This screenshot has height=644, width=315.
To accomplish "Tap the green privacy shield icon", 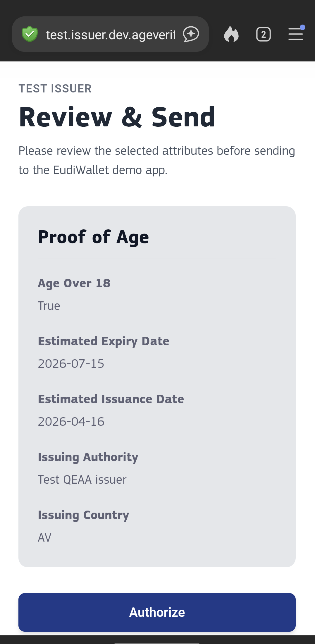I will (x=30, y=34).
